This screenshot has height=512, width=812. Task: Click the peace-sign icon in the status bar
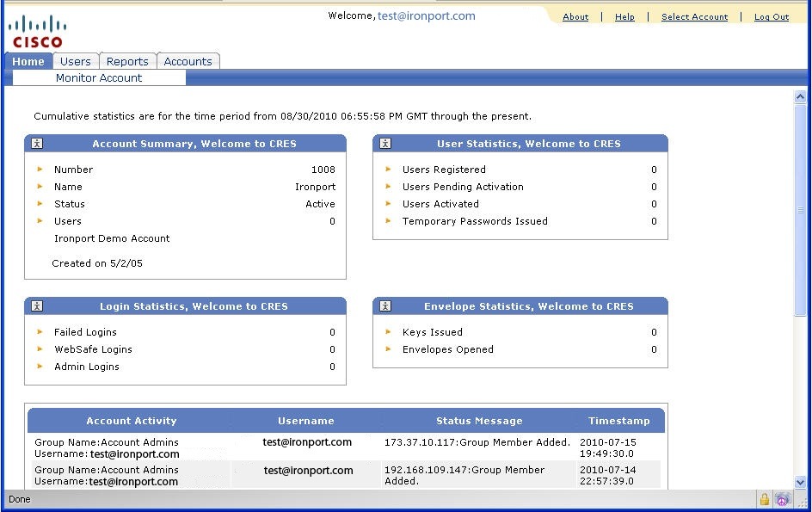pos(781,499)
